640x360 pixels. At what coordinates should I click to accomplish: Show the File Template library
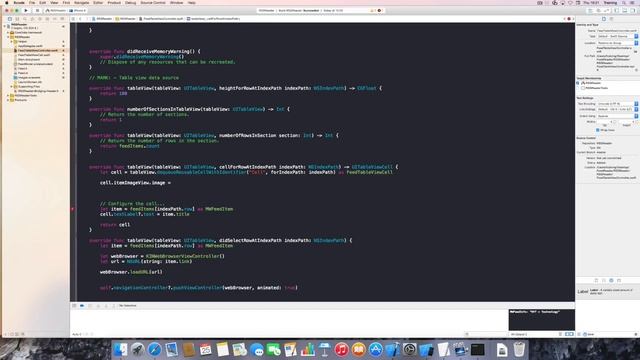pyautogui.click(x=596, y=280)
